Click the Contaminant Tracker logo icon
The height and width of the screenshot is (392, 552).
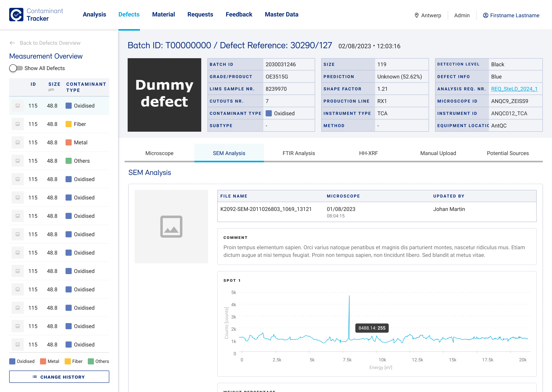click(x=16, y=15)
